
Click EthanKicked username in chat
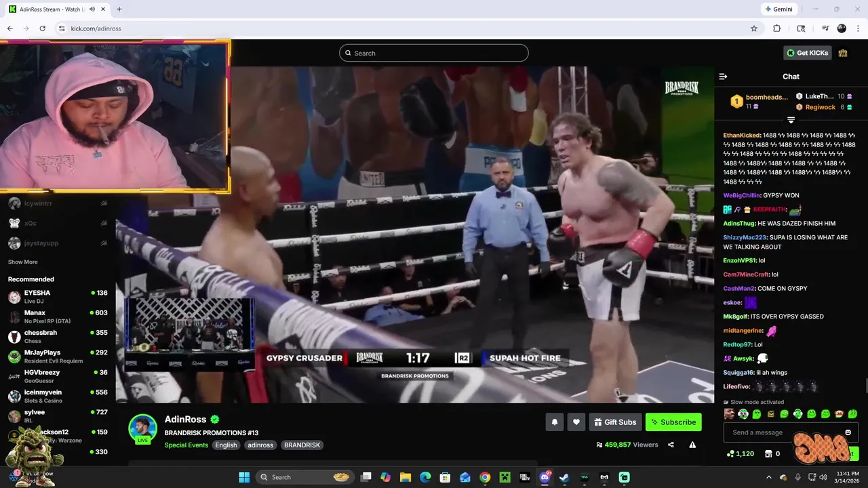742,136
